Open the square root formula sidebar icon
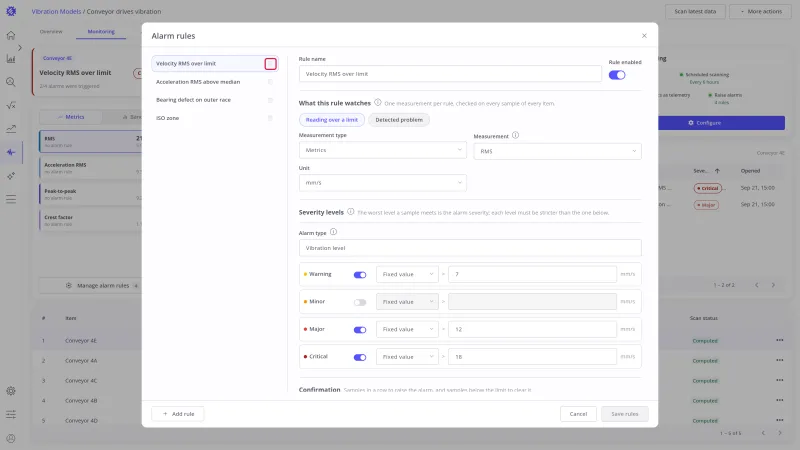 (11, 106)
